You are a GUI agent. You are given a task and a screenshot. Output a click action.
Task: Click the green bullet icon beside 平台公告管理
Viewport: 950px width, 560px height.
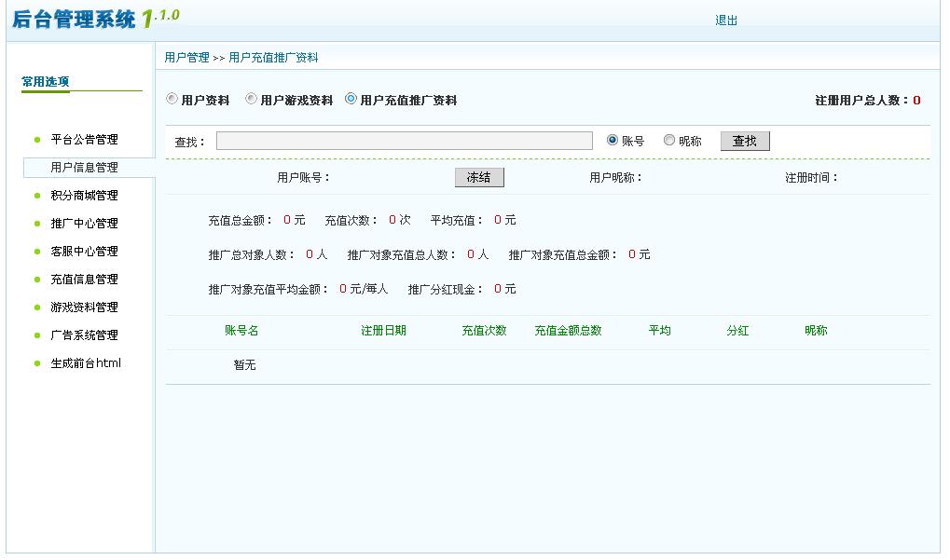click(x=37, y=140)
